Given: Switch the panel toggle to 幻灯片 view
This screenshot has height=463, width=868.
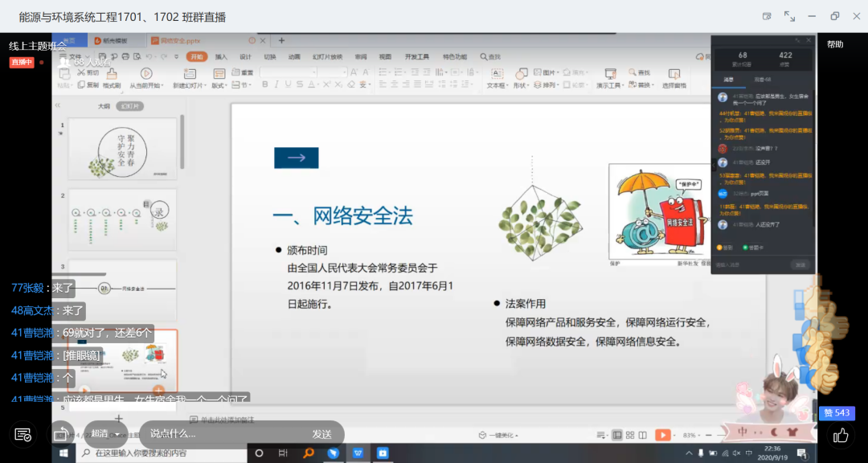Looking at the screenshot, I should click(x=129, y=106).
